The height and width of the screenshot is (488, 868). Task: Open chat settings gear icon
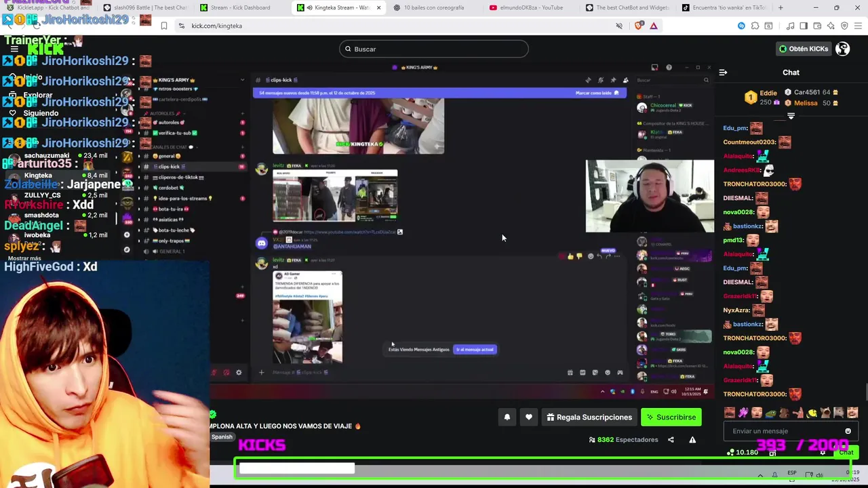point(823,453)
